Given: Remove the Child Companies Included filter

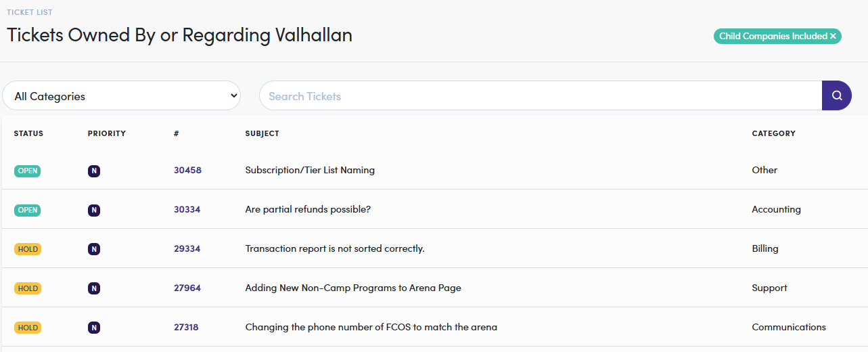Looking at the screenshot, I should [833, 37].
